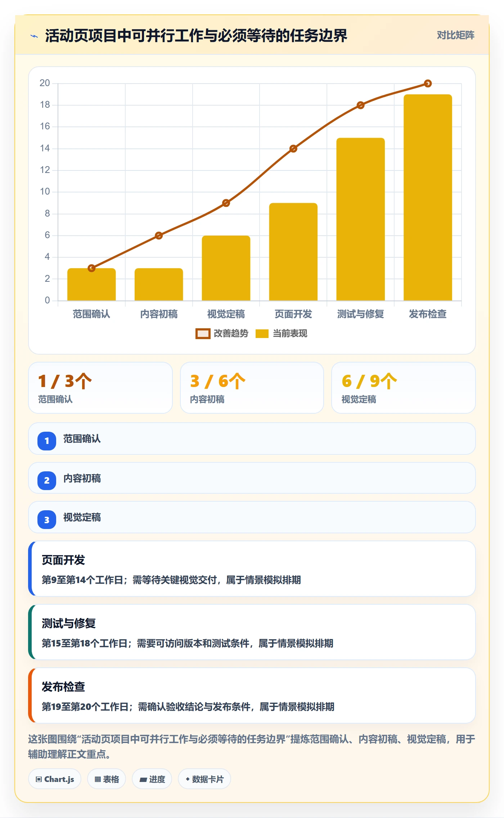
Task: Open the 发布检查 schedule card
Action: coord(252,695)
